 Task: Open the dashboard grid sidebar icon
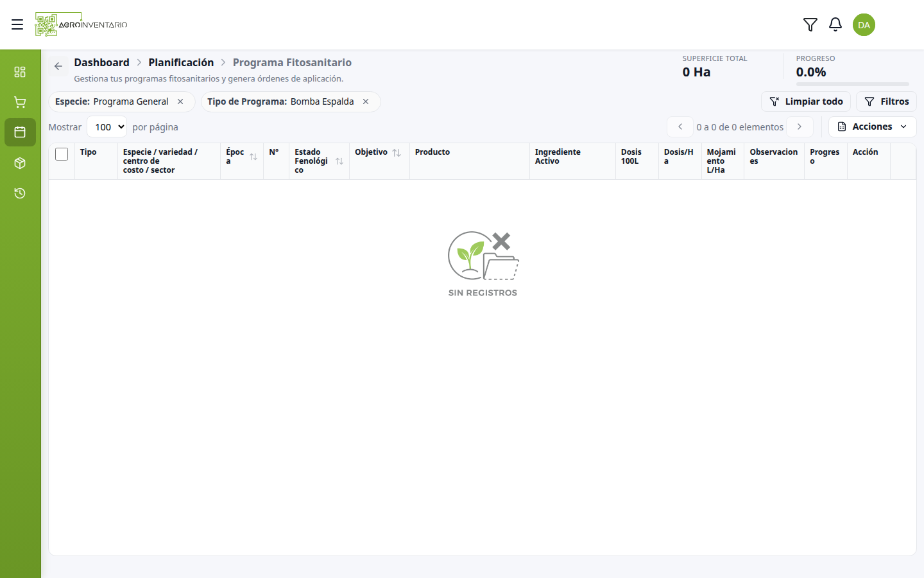click(x=20, y=71)
